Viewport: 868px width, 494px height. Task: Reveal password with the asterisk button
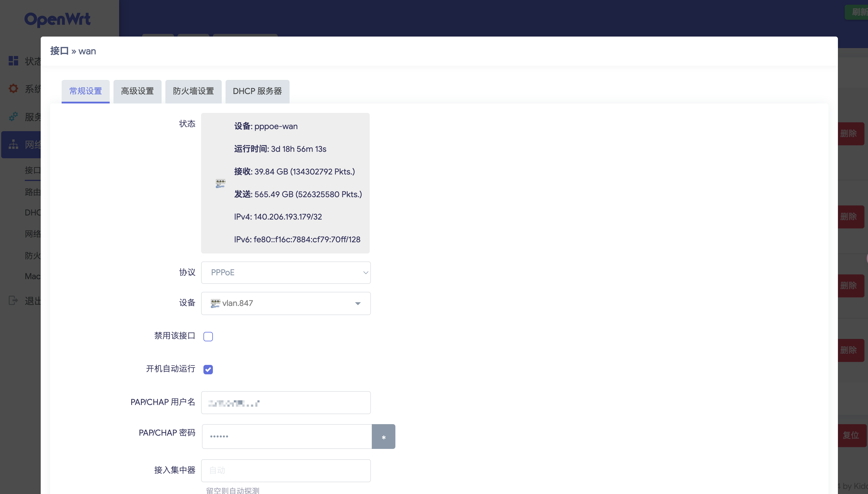coord(384,436)
